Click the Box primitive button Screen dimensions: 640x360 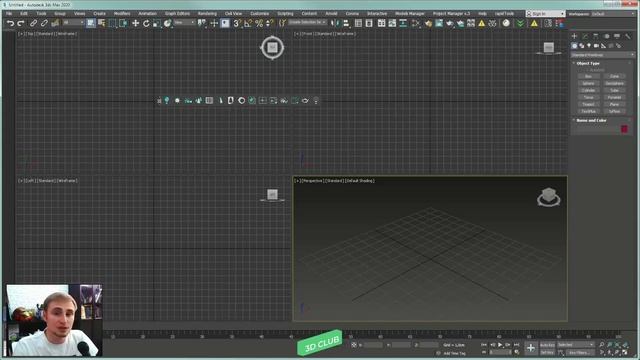pos(588,76)
